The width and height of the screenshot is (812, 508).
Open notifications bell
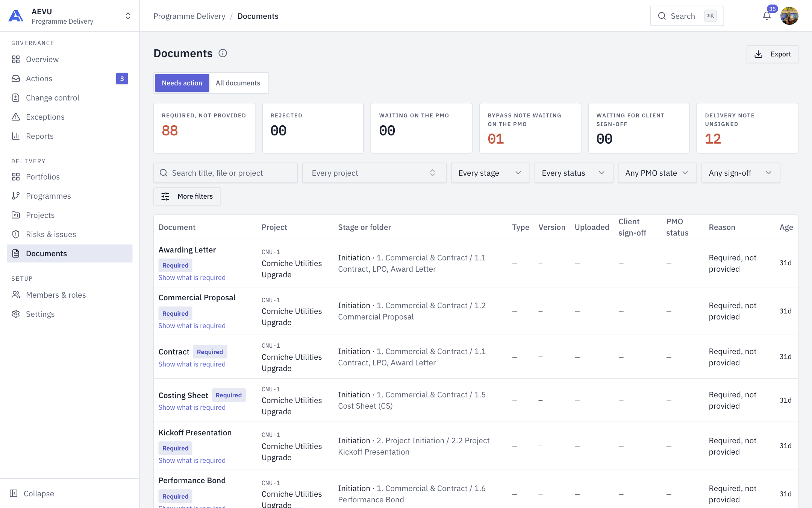767,16
